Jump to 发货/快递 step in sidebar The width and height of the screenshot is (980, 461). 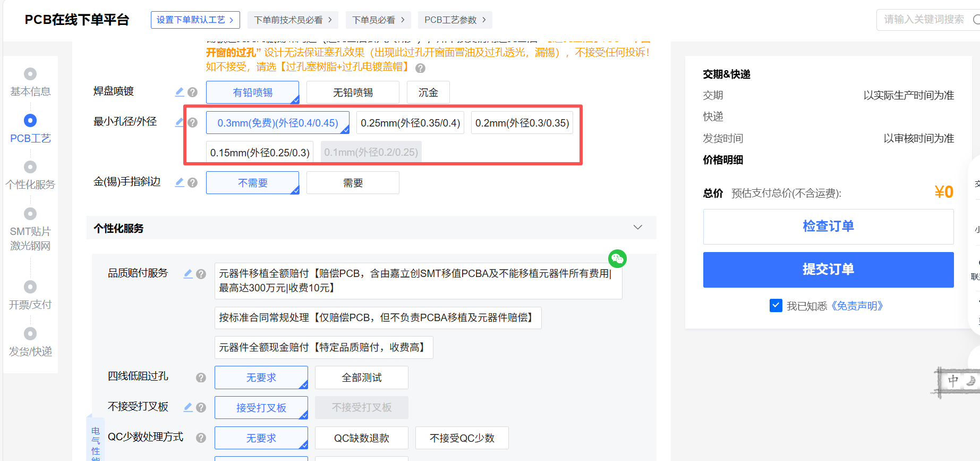click(x=30, y=343)
